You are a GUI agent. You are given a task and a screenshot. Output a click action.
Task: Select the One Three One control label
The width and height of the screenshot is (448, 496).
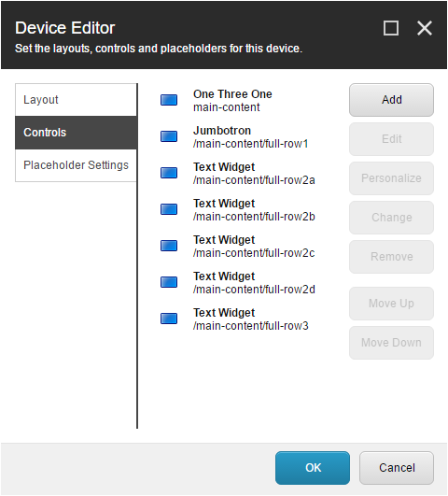pyautogui.click(x=232, y=94)
